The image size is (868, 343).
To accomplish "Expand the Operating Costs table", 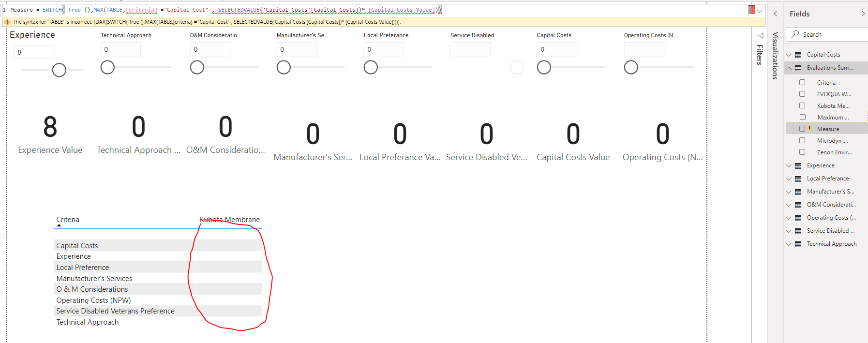I will [x=789, y=218].
